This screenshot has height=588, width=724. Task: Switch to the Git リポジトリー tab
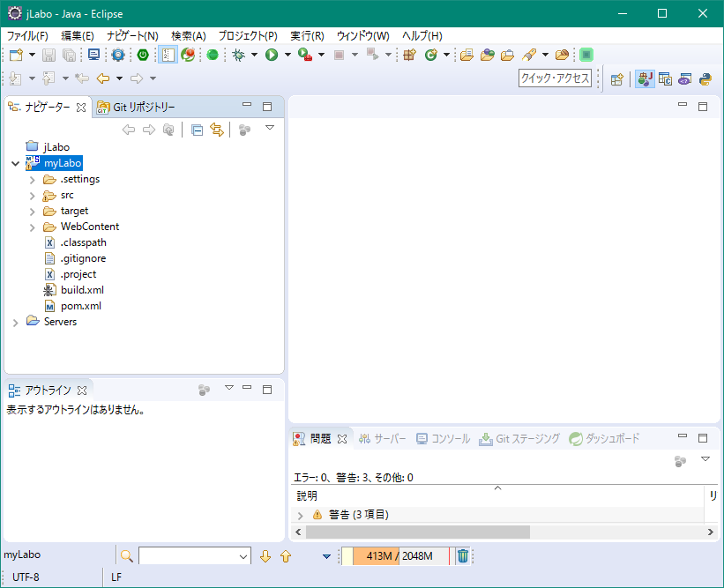click(x=136, y=108)
